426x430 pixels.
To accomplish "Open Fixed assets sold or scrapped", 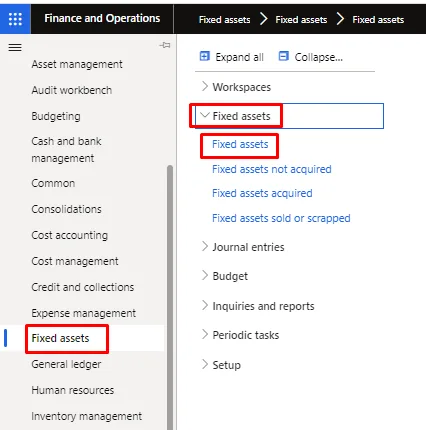I will pyautogui.click(x=281, y=218).
